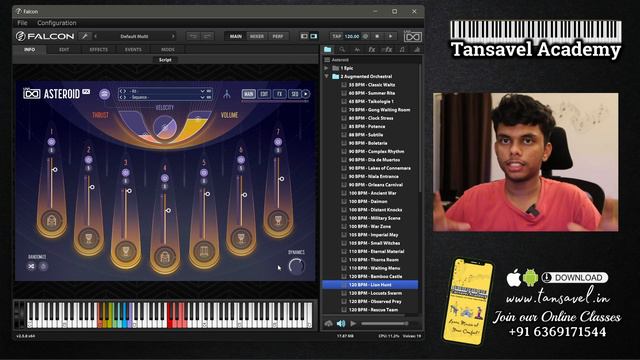Expand the 1 Epic folder
Screen dimensions: 640x360
coord(326,68)
